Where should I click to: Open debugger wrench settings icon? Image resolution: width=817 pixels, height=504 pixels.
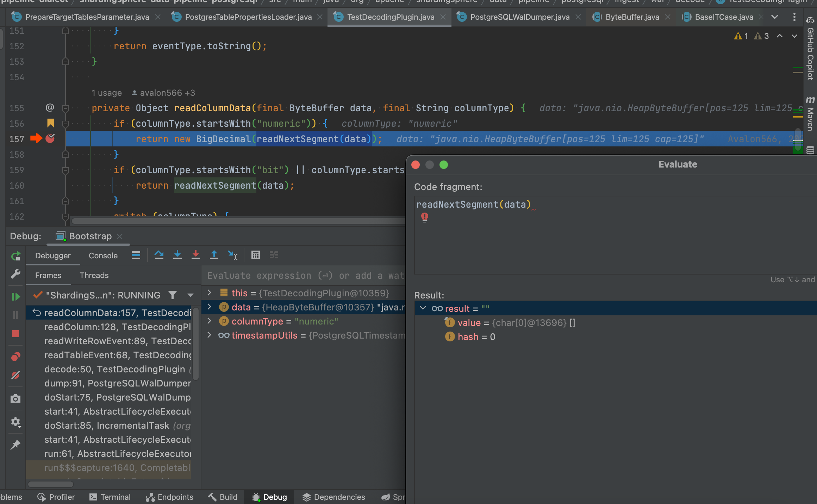15,274
